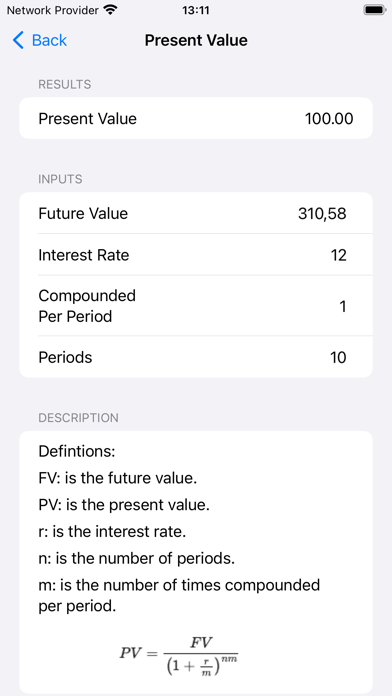Edit the Periods value 10
The height and width of the screenshot is (696, 392).
click(338, 357)
